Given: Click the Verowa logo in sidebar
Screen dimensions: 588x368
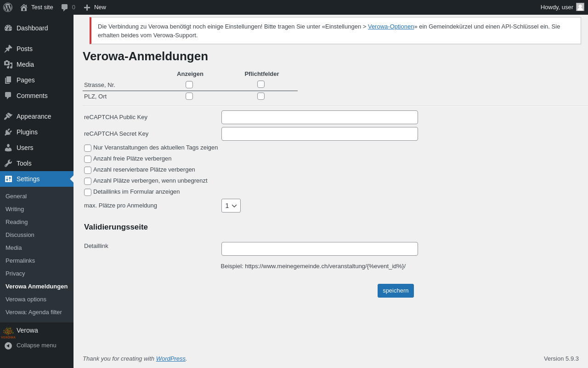Looking at the screenshot, I should pyautogui.click(x=8, y=332).
